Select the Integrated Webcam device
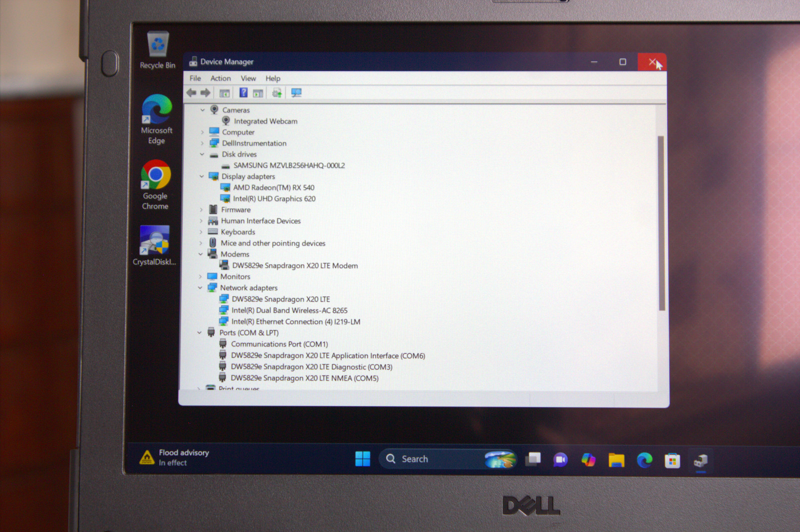This screenshot has height=532, width=800. (x=265, y=121)
